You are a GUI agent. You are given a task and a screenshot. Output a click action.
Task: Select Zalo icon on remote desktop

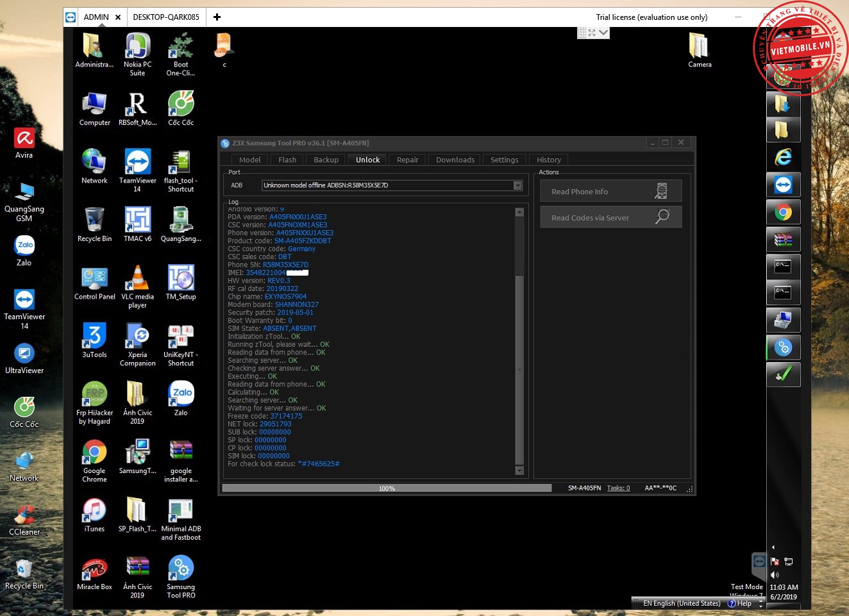pyautogui.click(x=181, y=399)
